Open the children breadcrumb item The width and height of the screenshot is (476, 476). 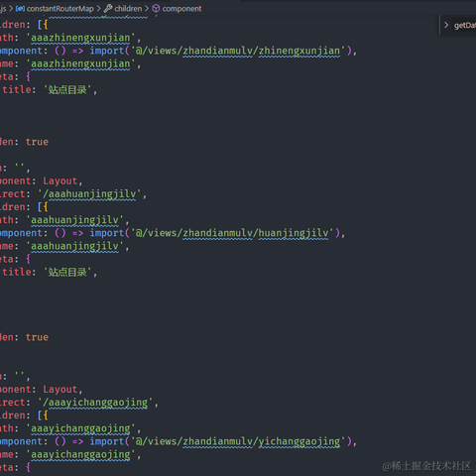(x=128, y=9)
